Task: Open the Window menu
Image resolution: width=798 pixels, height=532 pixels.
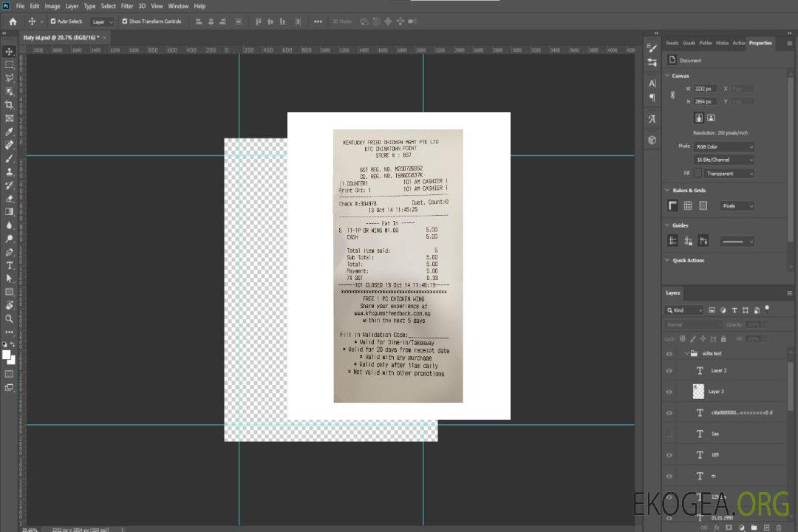Action: coord(178,6)
